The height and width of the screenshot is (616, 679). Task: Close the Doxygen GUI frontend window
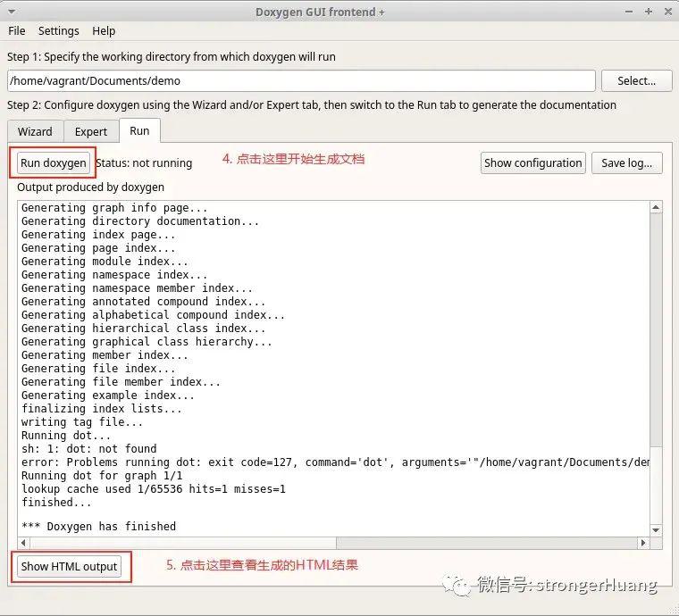tap(667, 12)
